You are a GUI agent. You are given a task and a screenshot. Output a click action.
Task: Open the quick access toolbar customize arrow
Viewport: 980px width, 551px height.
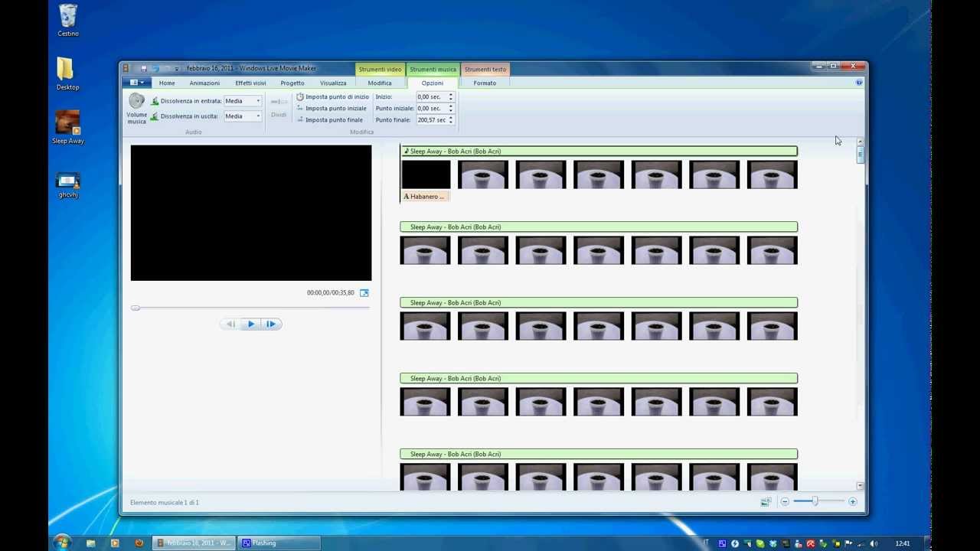click(176, 69)
